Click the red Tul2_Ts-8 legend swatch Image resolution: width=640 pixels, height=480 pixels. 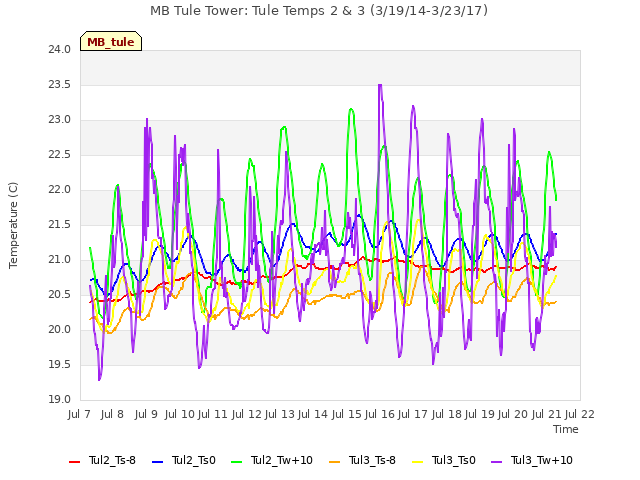click(74, 462)
